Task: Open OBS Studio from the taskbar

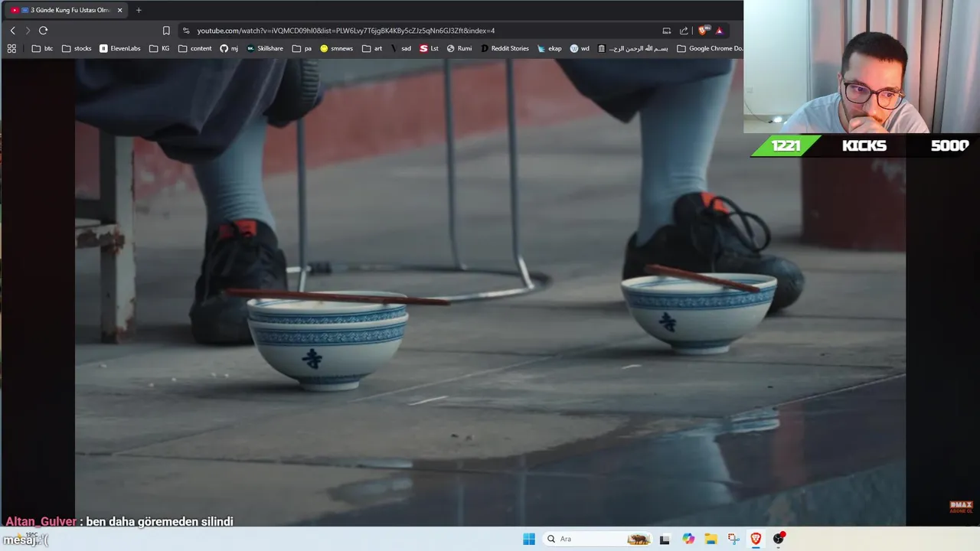Action: pyautogui.click(x=779, y=539)
